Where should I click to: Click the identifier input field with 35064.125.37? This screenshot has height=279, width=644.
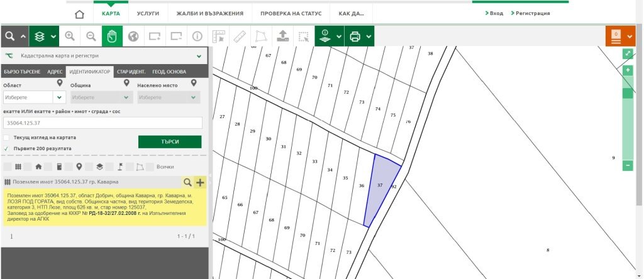(102, 123)
